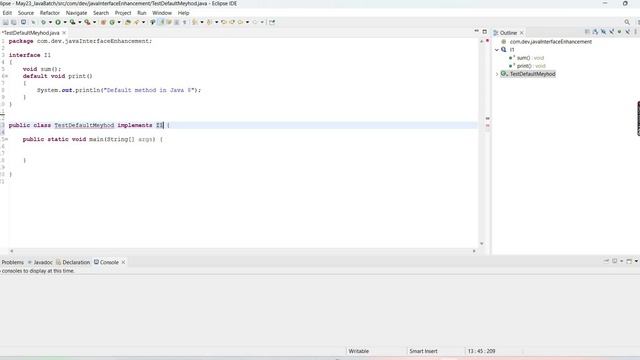Click the I1 interface icon in Outline
640x360 pixels.
[504, 49]
